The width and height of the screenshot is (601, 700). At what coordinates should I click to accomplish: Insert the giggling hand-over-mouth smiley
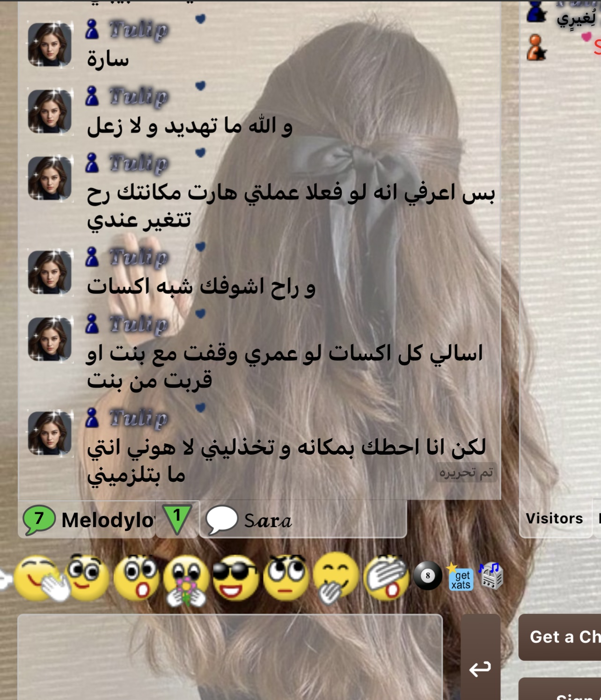point(336,579)
